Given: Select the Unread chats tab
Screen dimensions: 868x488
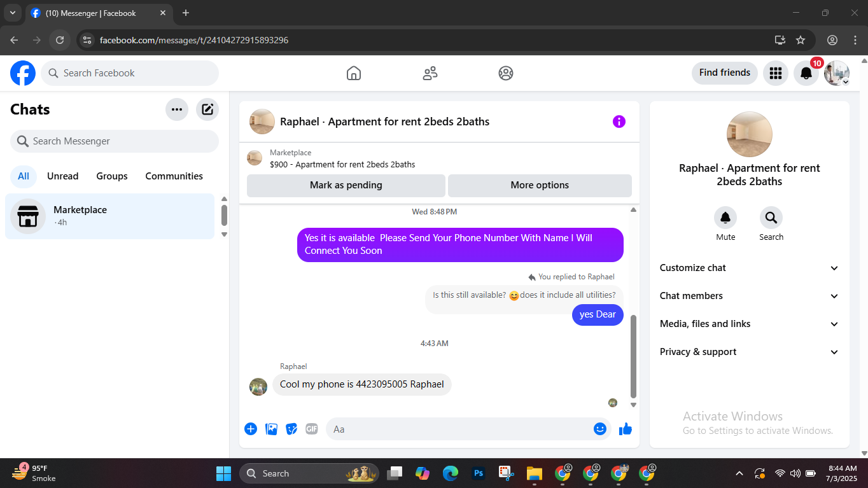Looking at the screenshot, I should [x=63, y=176].
